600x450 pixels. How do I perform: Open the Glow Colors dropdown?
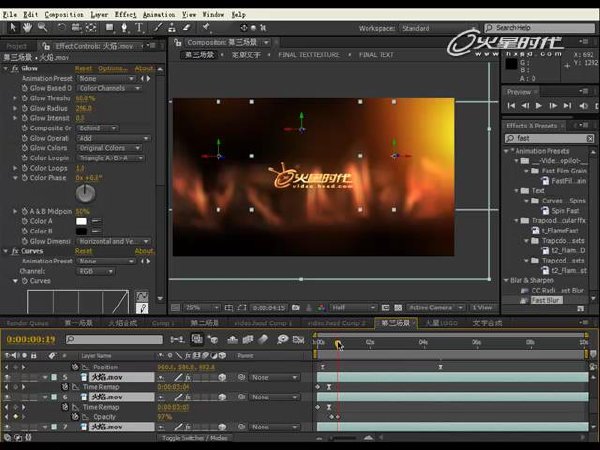[110, 148]
